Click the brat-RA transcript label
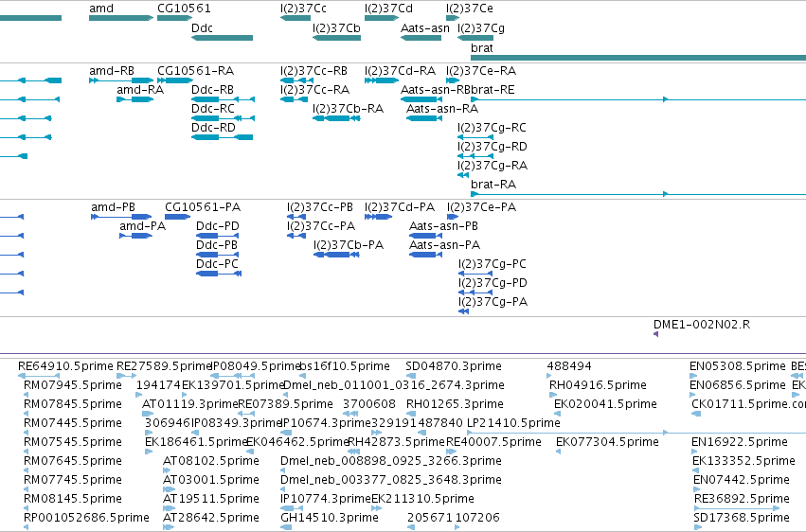The image size is (806, 532). pos(493,184)
